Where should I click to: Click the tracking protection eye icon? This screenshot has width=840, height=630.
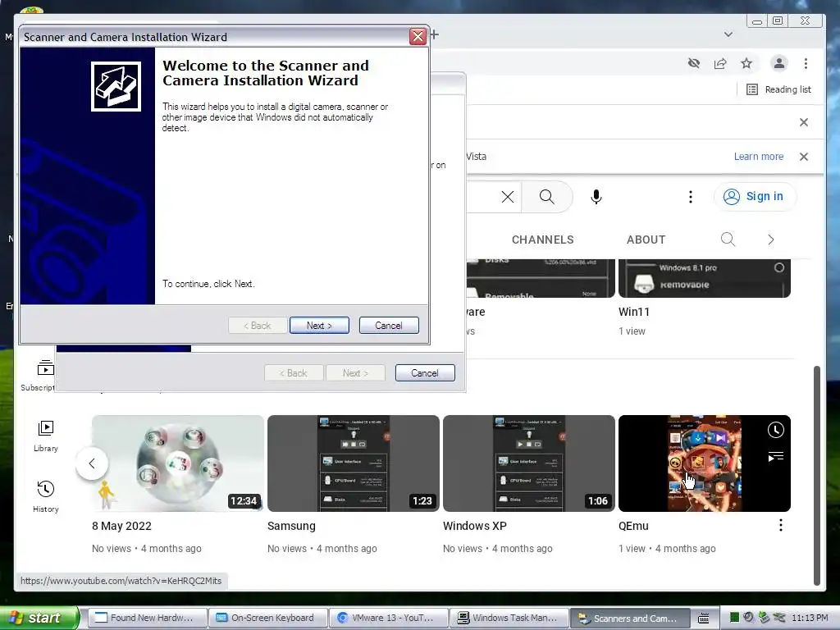694,63
